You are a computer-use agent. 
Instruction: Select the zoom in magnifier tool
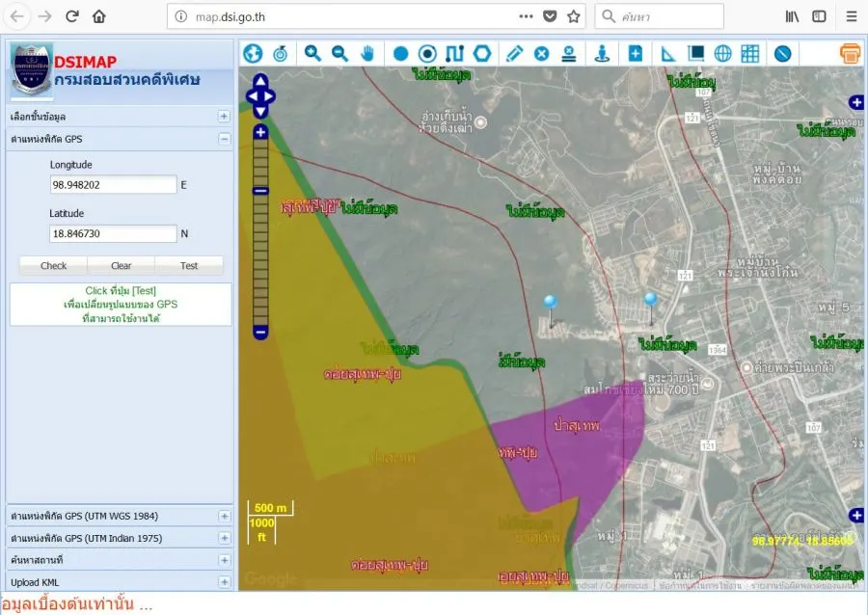click(x=312, y=54)
